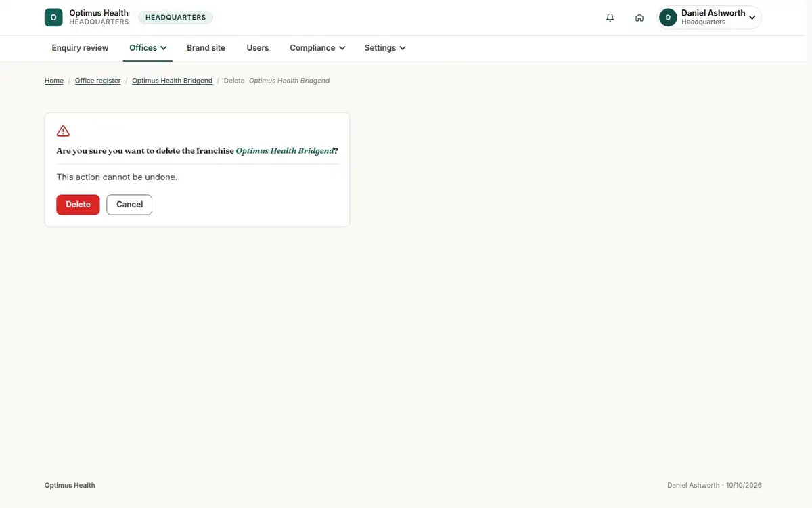
Task: Open the Offices dropdown menu
Action: tap(148, 48)
